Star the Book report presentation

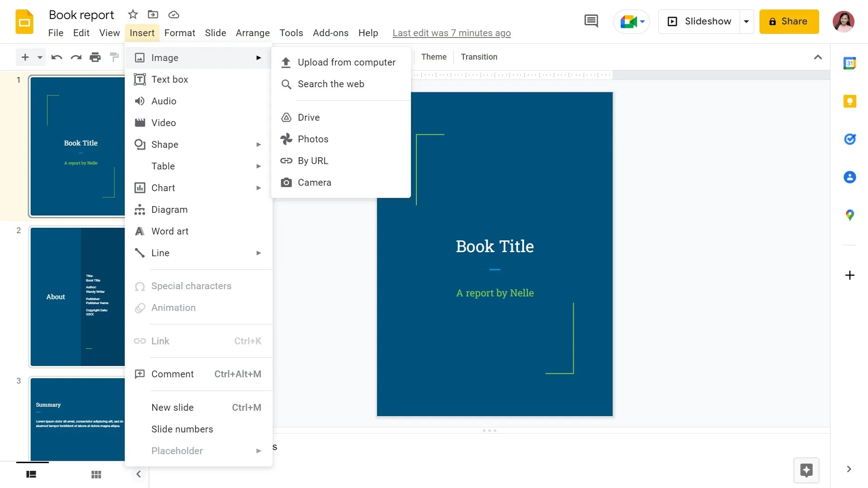tap(132, 14)
